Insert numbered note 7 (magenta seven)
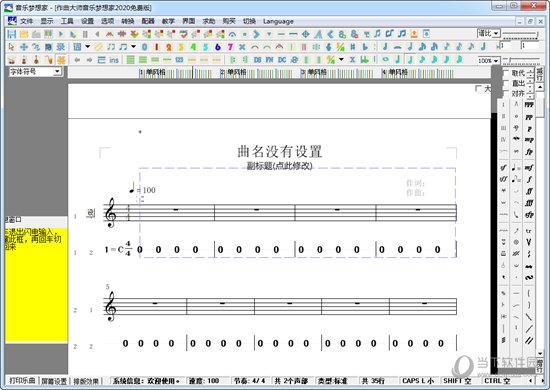 [230, 47]
